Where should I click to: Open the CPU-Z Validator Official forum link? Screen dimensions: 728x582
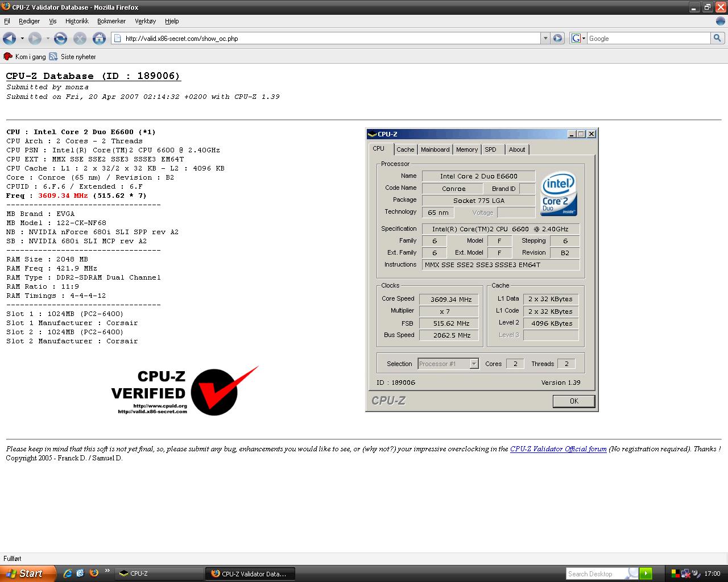click(x=559, y=449)
